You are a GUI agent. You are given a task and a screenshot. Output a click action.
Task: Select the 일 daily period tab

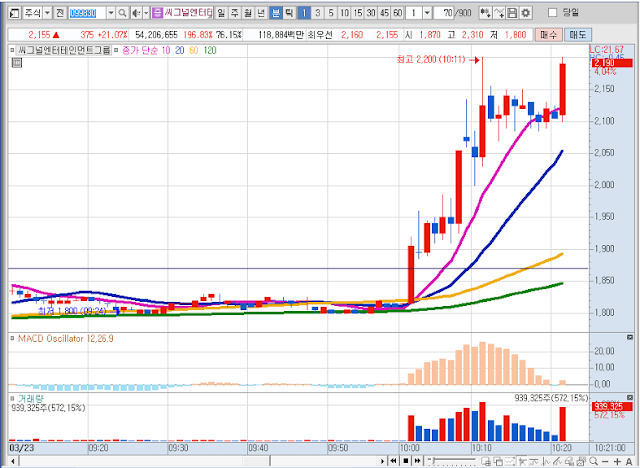(221, 13)
